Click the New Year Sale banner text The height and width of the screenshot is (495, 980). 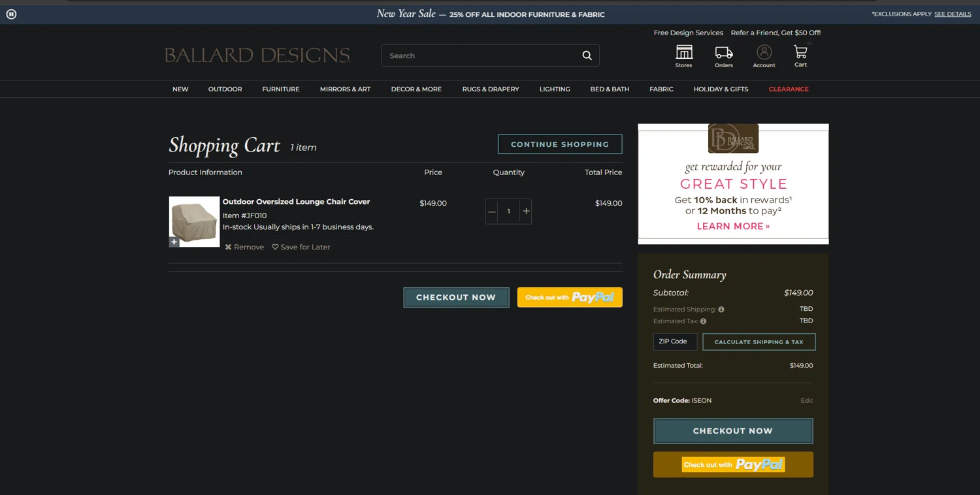tap(491, 14)
